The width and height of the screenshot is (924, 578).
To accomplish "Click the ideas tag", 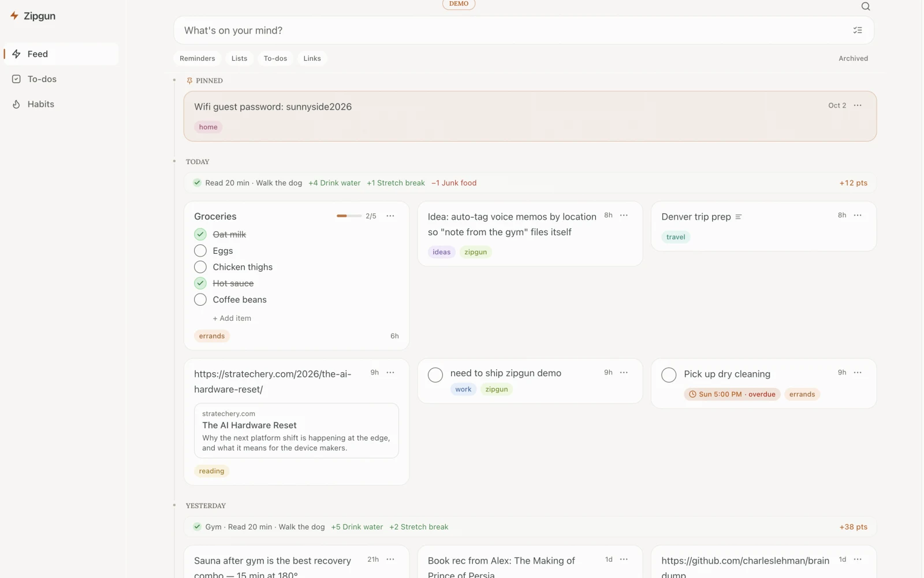I will pos(441,252).
